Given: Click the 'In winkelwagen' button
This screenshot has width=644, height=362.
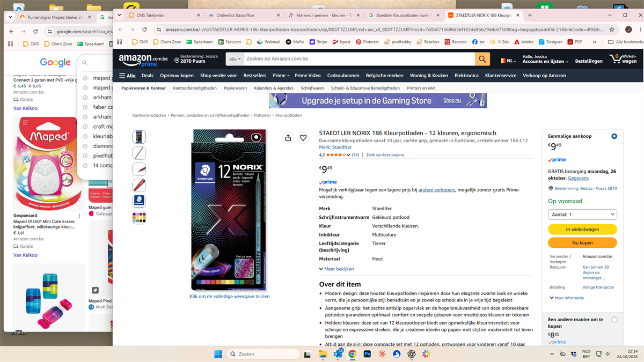Looking at the screenshot, I should pyautogui.click(x=582, y=229).
